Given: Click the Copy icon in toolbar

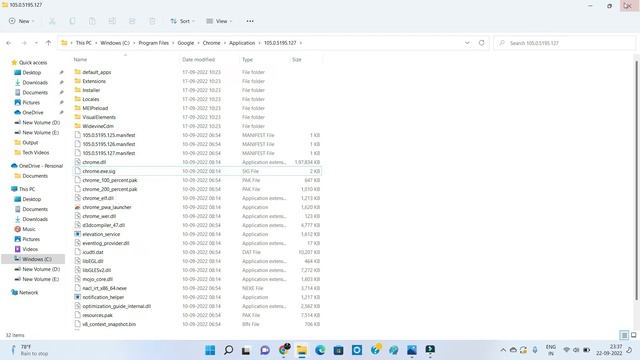Looking at the screenshot, I should pyautogui.click(x=72, y=21).
